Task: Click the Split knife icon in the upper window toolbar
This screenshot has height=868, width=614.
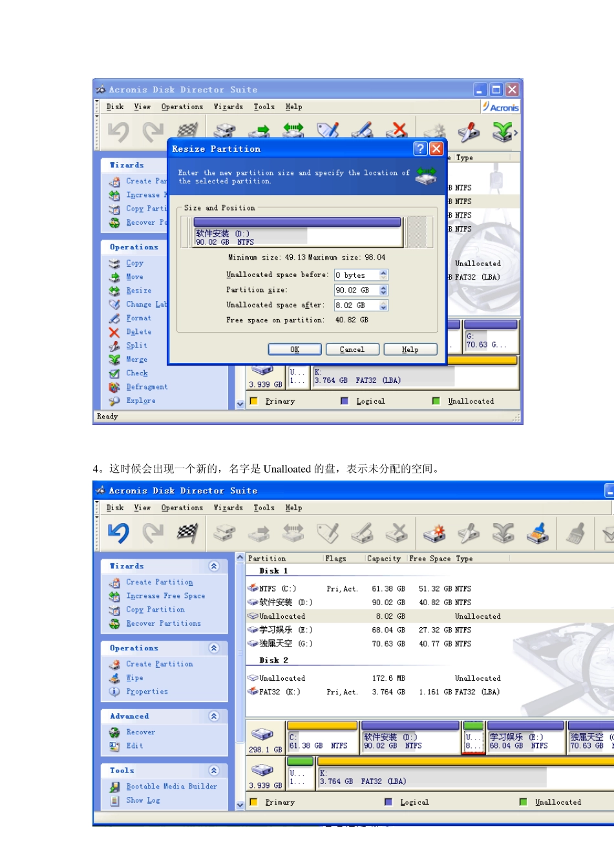Action: (469, 132)
